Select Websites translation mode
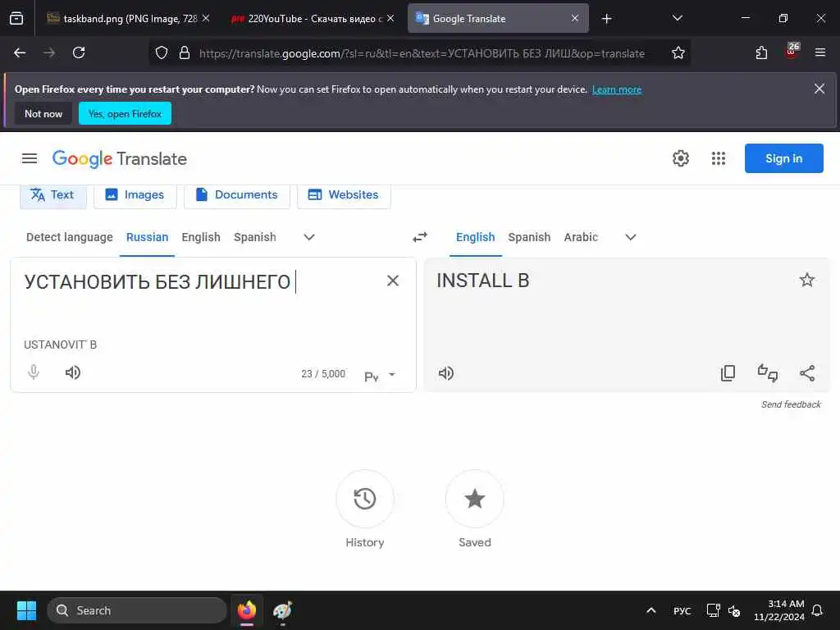 344,195
